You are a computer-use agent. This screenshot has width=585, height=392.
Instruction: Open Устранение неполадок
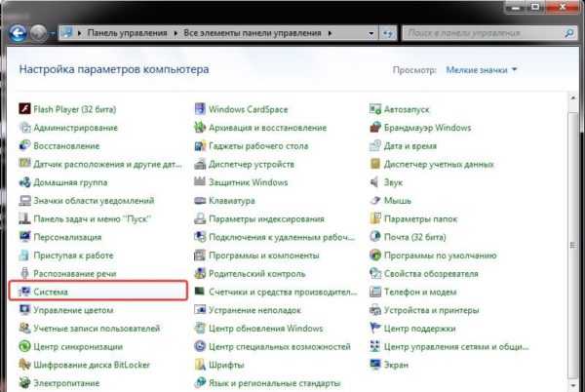[248, 310]
